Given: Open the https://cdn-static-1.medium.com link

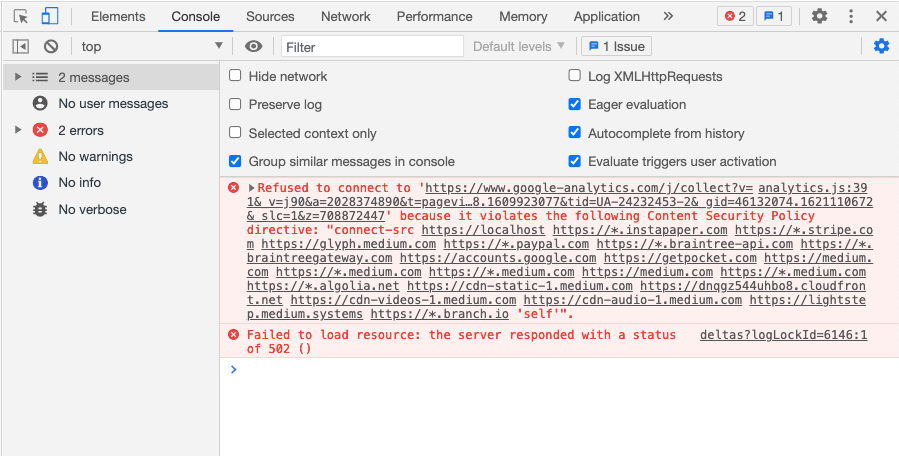Looking at the screenshot, I should click(x=520, y=286).
